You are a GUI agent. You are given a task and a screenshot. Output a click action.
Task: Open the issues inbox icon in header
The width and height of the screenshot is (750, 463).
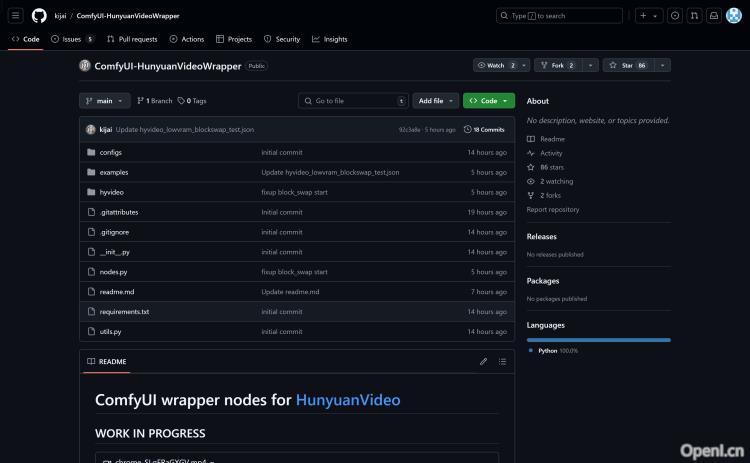[675, 16]
